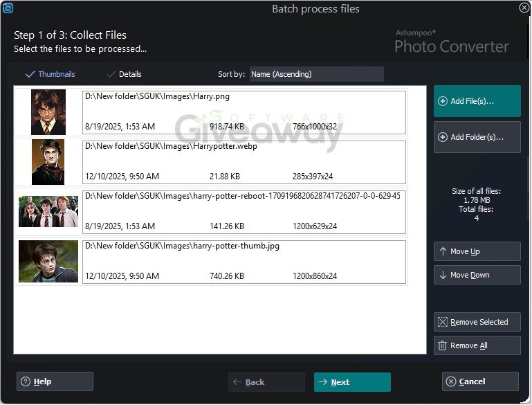Click the Move Down button text
Image resolution: width=532 pixels, height=405 pixels.
coord(470,275)
